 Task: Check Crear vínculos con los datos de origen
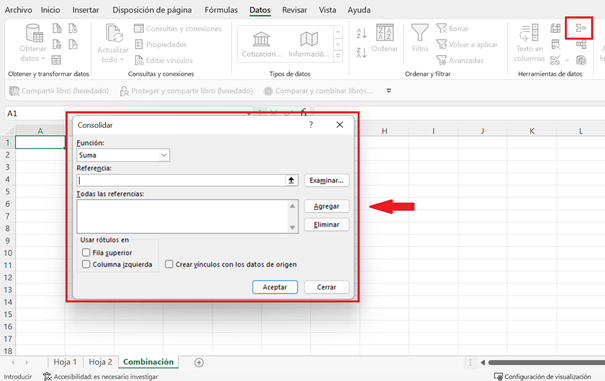click(x=169, y=264)
